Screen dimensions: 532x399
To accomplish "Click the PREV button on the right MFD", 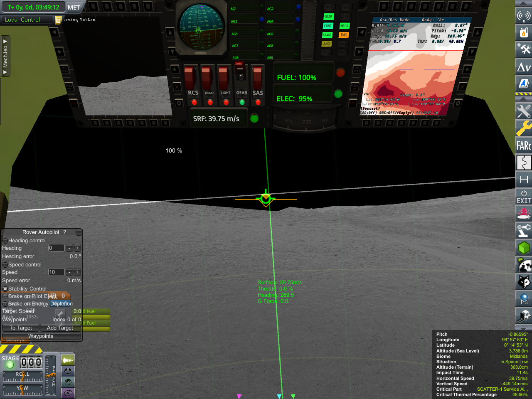I will pos(355,87).
